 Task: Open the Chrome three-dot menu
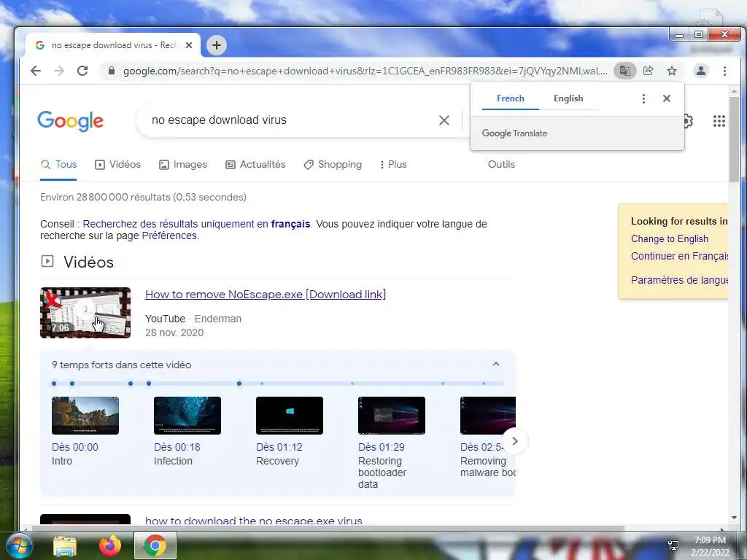tap(724, 71)
